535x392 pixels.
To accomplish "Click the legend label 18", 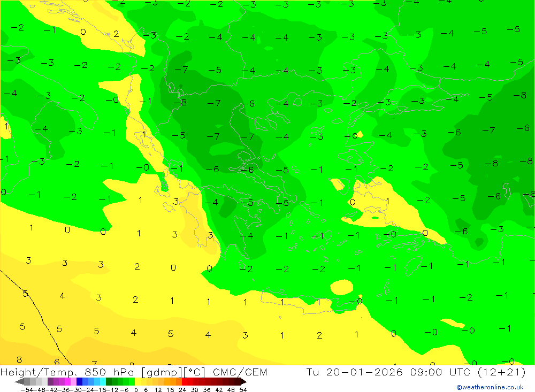I will coord(170,390).
